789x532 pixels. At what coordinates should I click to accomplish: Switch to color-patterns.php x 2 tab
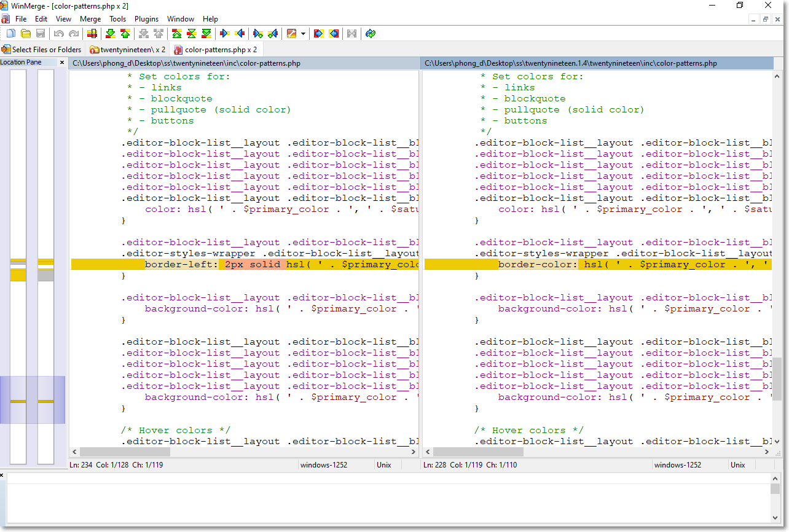point(216,50)
